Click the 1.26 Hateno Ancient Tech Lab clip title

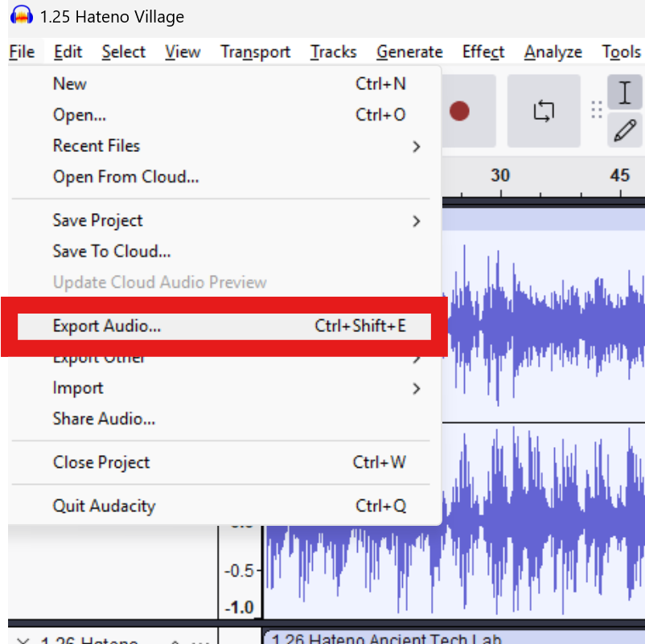pos(387,638)
